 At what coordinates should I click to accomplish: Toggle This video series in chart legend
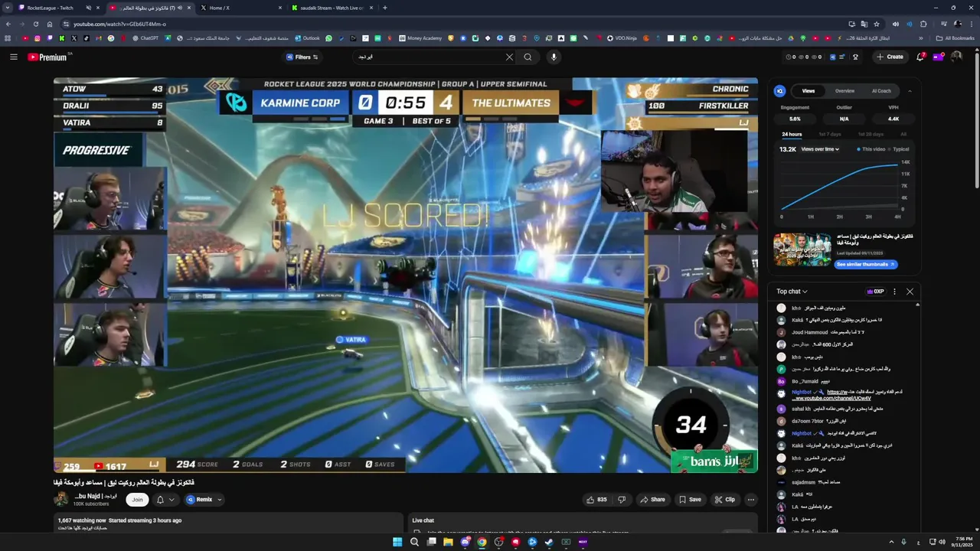click(871, 149)
